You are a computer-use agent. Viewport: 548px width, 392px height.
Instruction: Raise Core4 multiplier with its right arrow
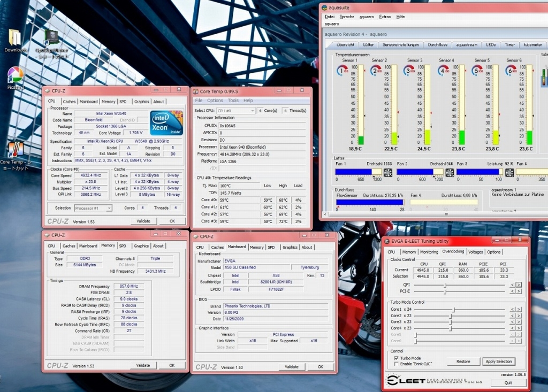coord(519,328)
